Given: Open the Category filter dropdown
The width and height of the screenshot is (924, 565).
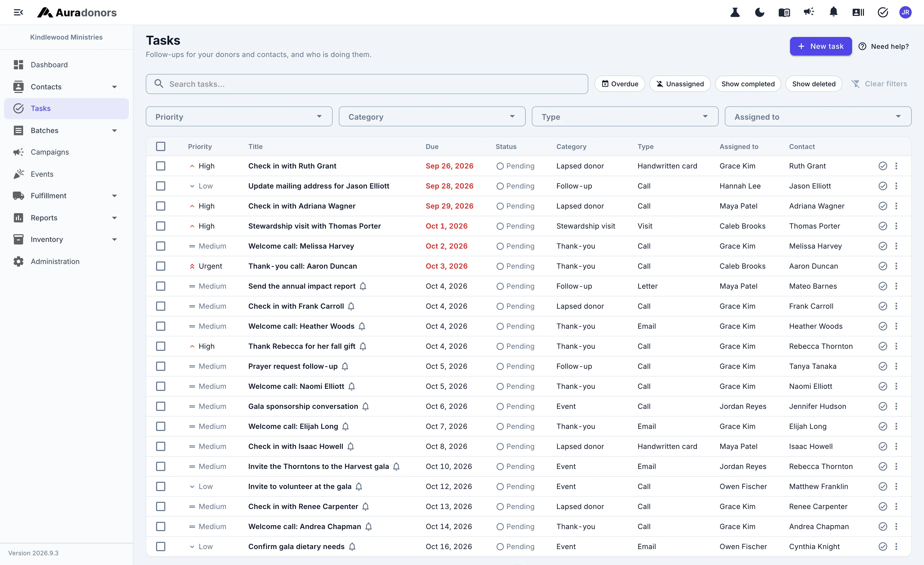Looking at the screenshot, I should pyautogui.click(x=432, y=117).
